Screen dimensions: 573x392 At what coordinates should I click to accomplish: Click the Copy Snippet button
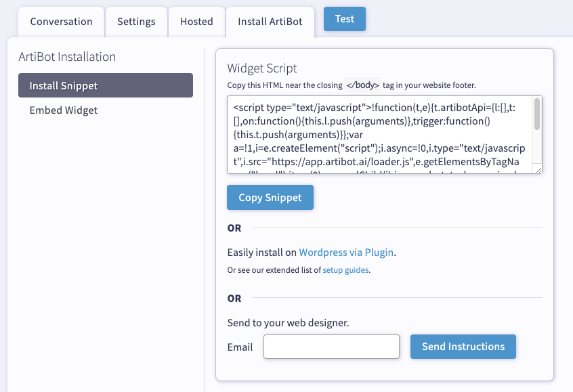point(270,197)
